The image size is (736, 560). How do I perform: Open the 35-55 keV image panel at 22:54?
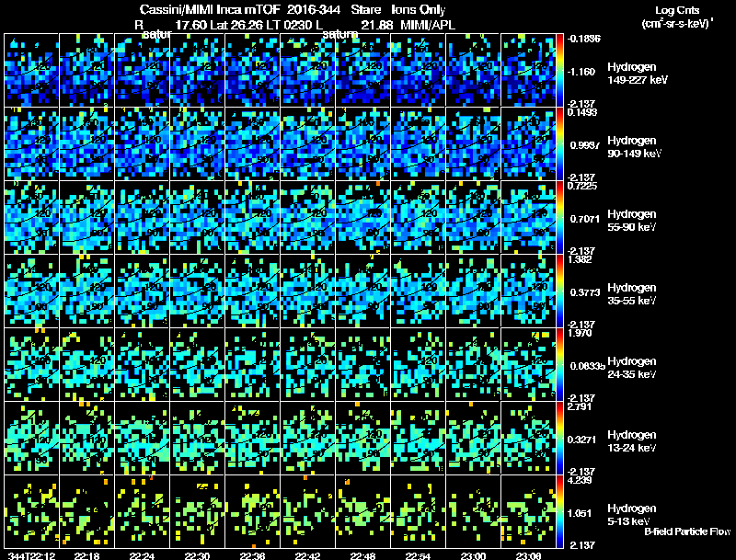coord(418,291)
